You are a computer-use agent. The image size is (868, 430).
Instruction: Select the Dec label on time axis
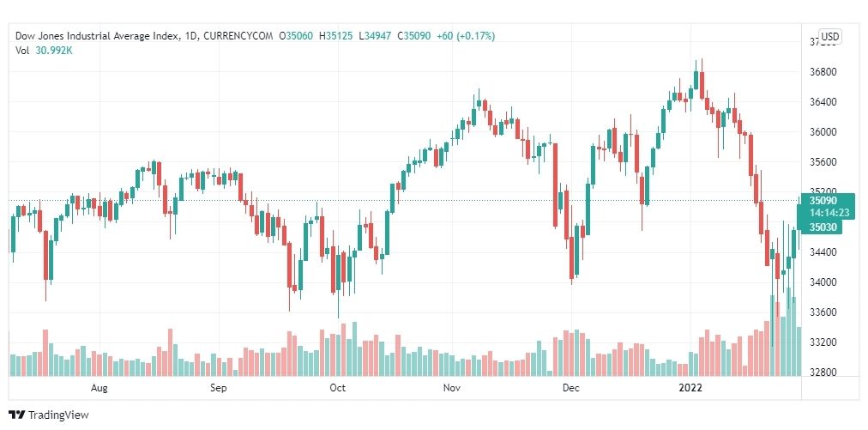[x=570, y=388]
